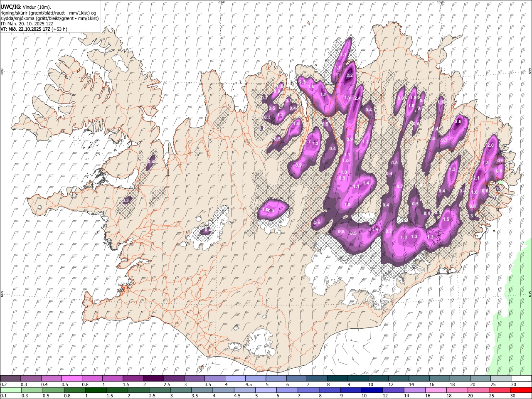Click the deep blue bottom-row swatch between 10 and 12
This screenshot has width=532, height=399.
coord(372,390)
